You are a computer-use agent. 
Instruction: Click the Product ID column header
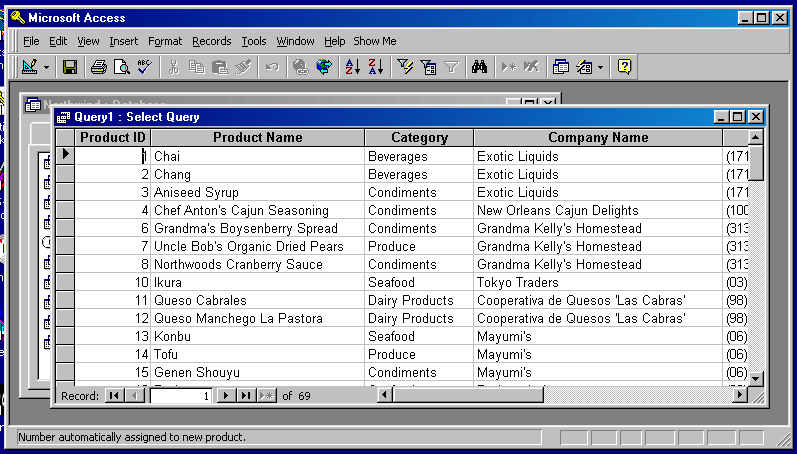[112, 137]
